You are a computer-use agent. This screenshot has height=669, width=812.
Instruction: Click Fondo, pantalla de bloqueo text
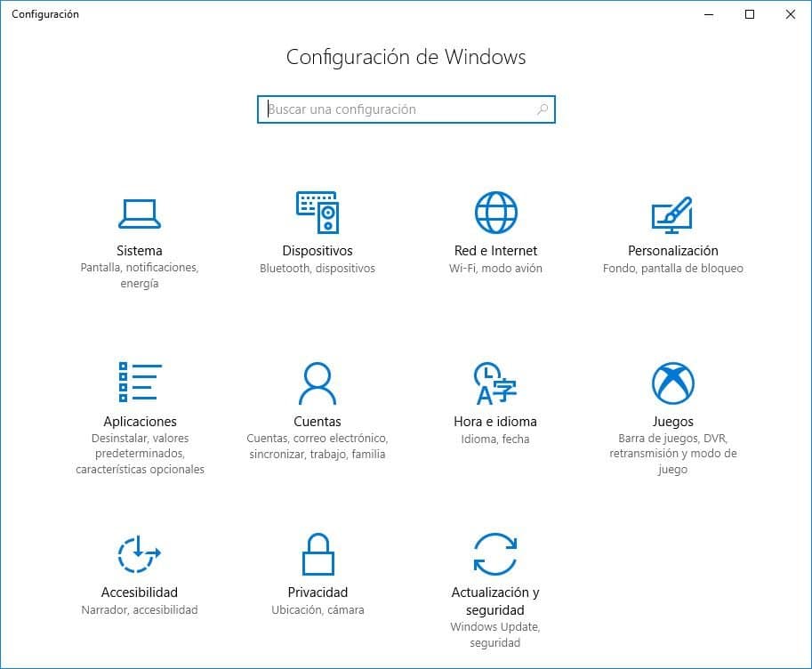(x=672, y=268)
